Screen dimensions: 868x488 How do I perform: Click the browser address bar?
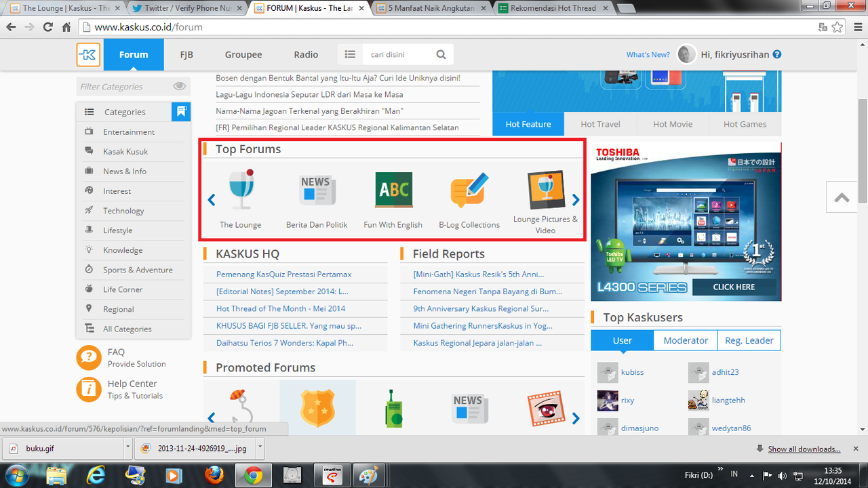[x=448, y=27]
